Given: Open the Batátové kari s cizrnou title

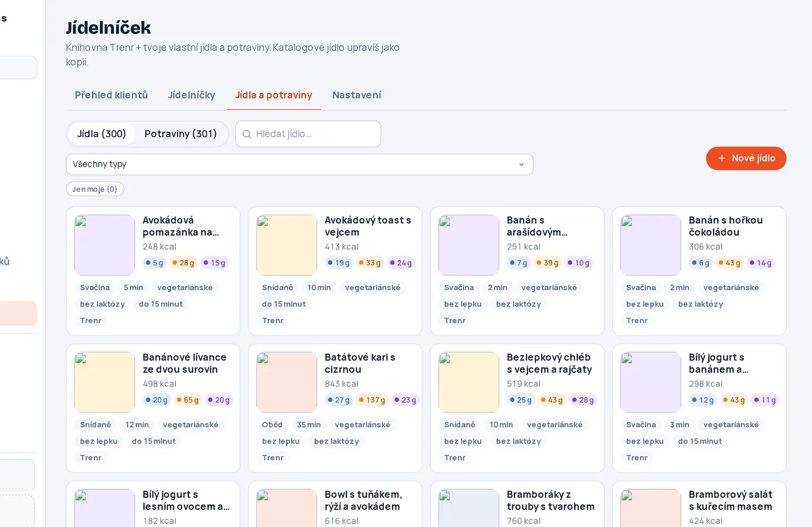Looking at the screenshot, I should click(360, 363).
